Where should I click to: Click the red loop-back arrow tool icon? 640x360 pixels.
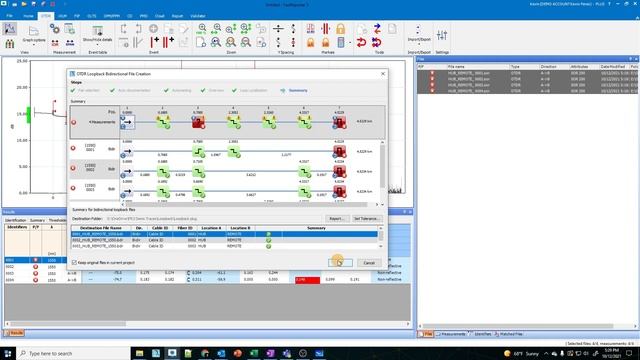pyautogui.click(x=361, y=42)
